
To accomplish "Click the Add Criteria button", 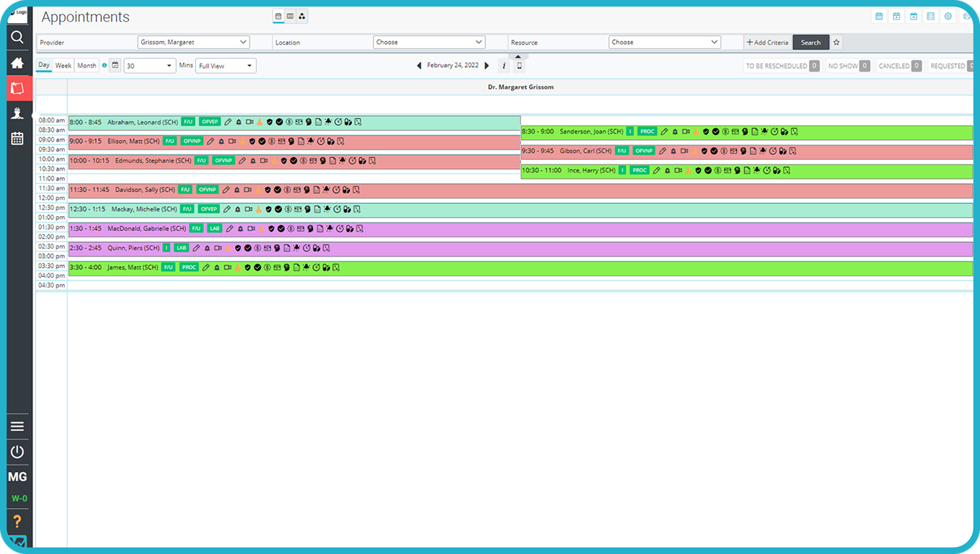I will 767,42.
